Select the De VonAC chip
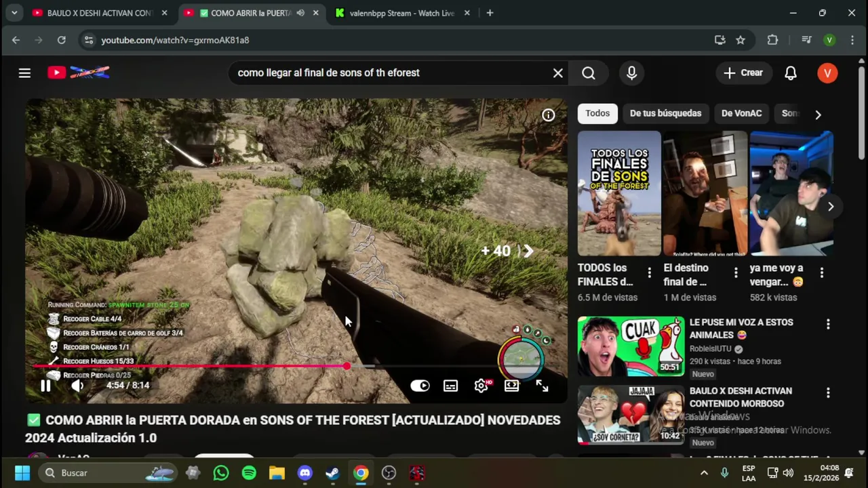The width and height of the screenshot is (868, 488). click(x=741, y=113)
